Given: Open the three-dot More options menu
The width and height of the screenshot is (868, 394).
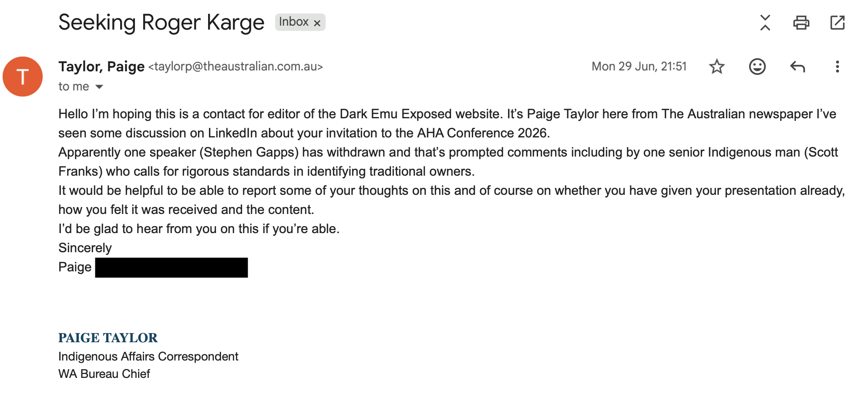Looking at the screenshot, I should [x=837, y=67].
